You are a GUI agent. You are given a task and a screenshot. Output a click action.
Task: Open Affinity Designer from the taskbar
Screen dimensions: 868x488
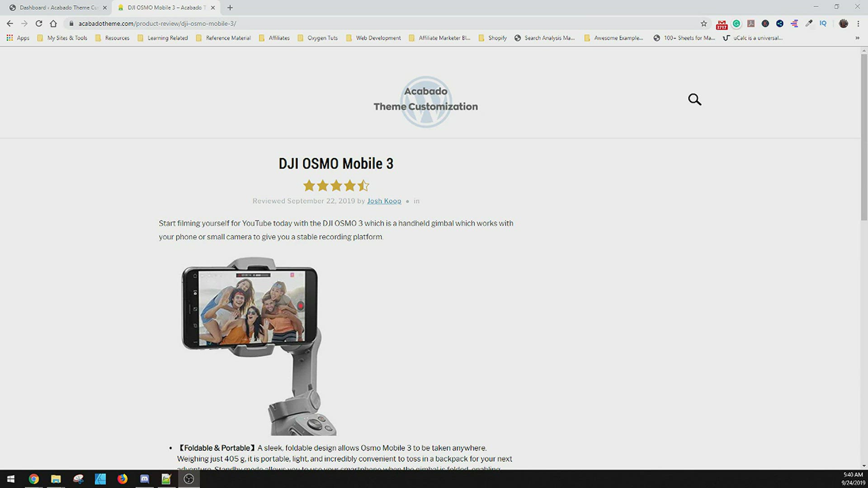pos(100,479)
